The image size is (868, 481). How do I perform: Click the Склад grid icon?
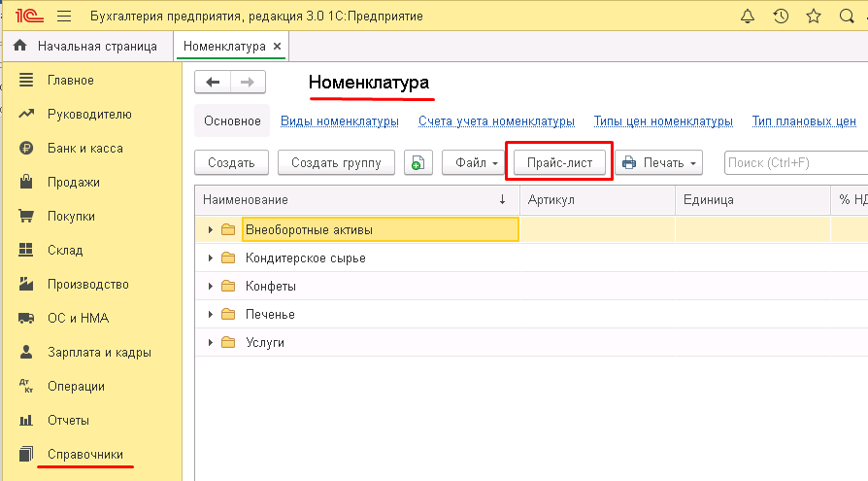coord(26,250)
